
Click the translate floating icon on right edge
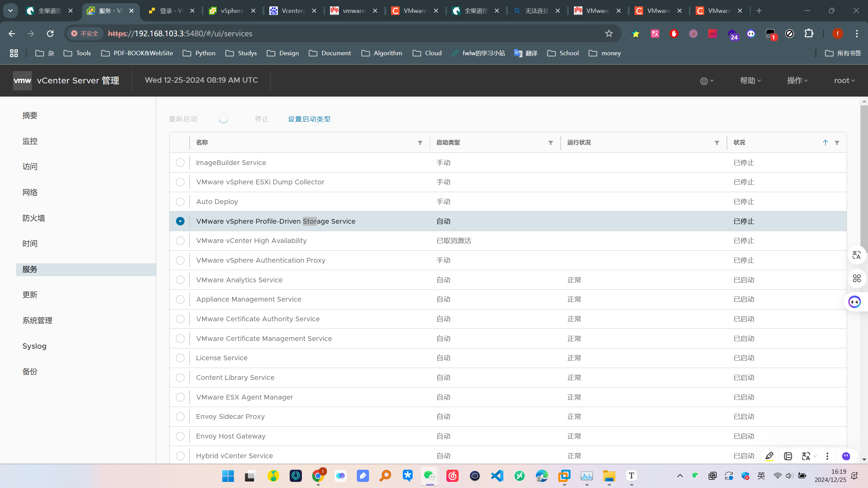click(856, 255)
